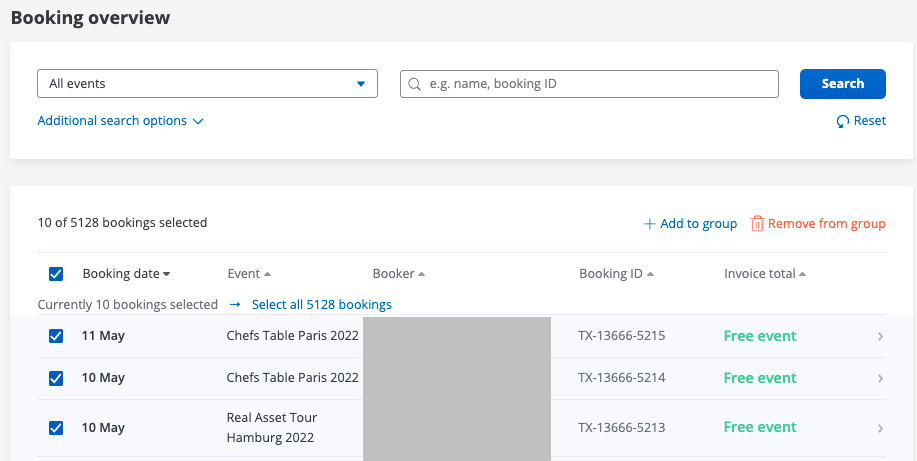Open booking TX-13666-5215 via row chevron

[x=880, y=336]
